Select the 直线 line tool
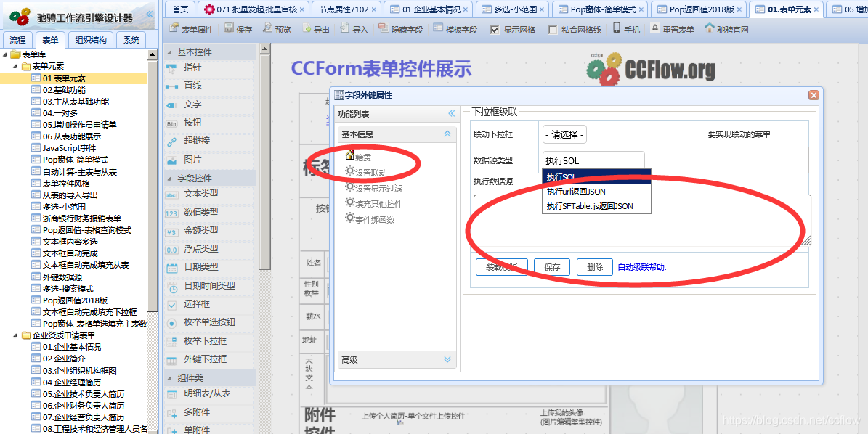The image size is (868, 434). tap(192, 86)
